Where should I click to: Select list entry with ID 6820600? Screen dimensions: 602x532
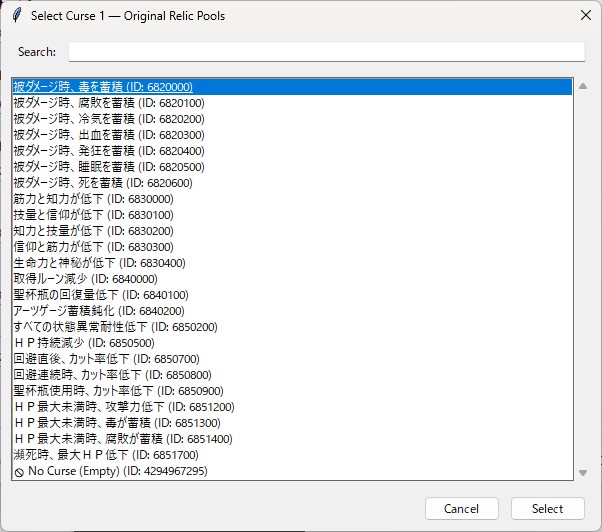292,183
